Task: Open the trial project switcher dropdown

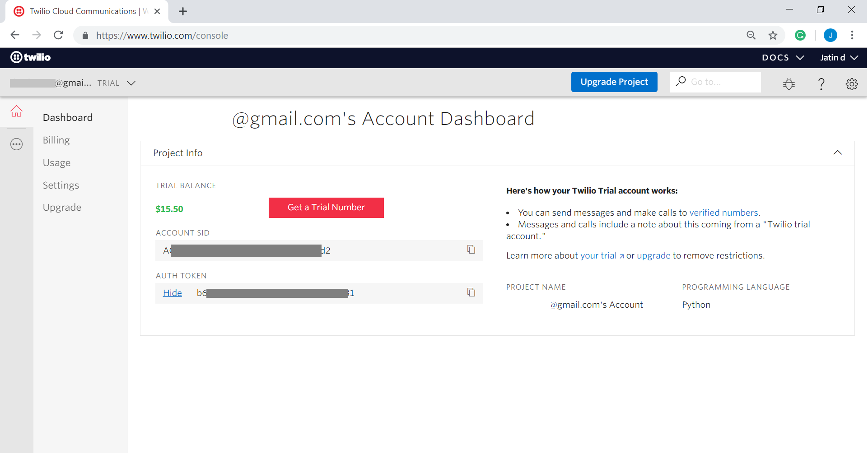Action: (131, 83)
